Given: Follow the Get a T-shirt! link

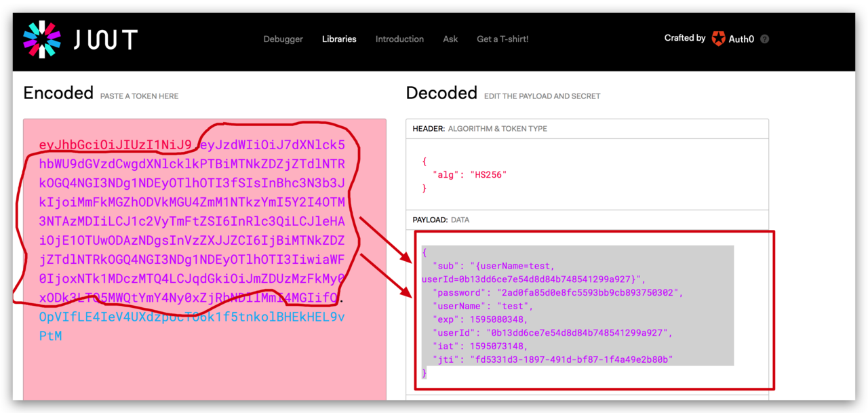Looking at the screenshot, I should pos(502,39).
